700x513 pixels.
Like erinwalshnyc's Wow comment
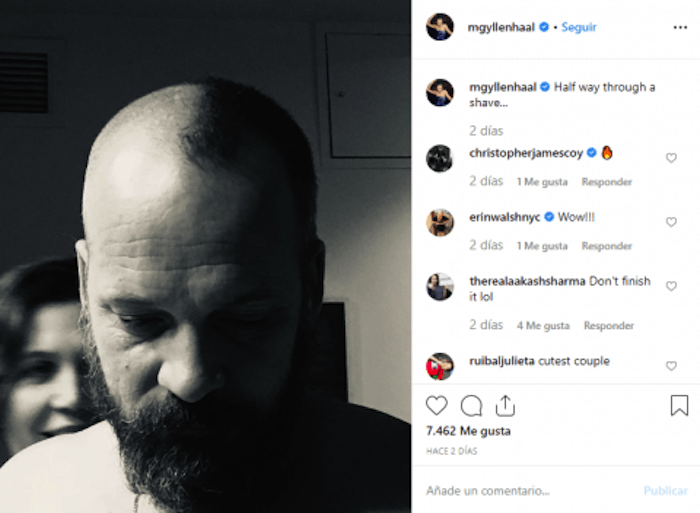click(671, 222)
